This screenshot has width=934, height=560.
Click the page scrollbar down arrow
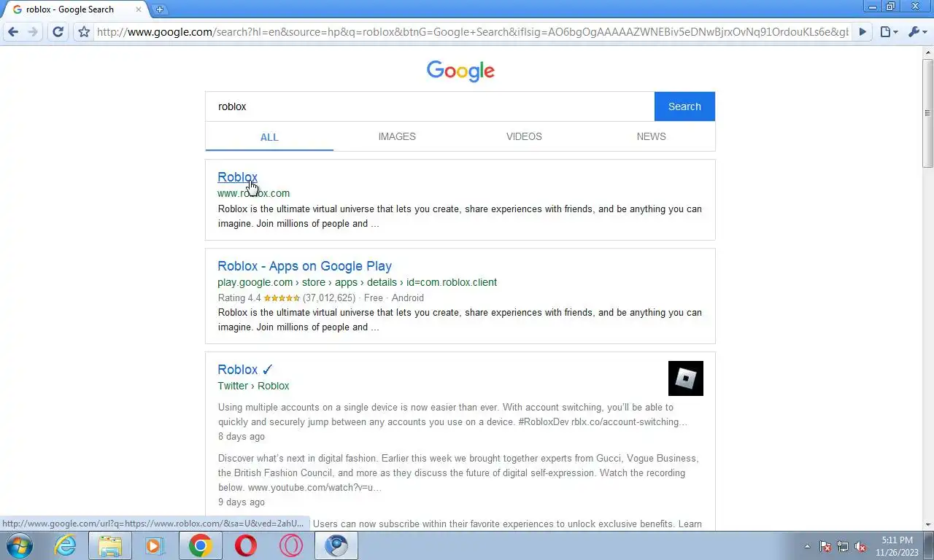(x=927, y=524)
